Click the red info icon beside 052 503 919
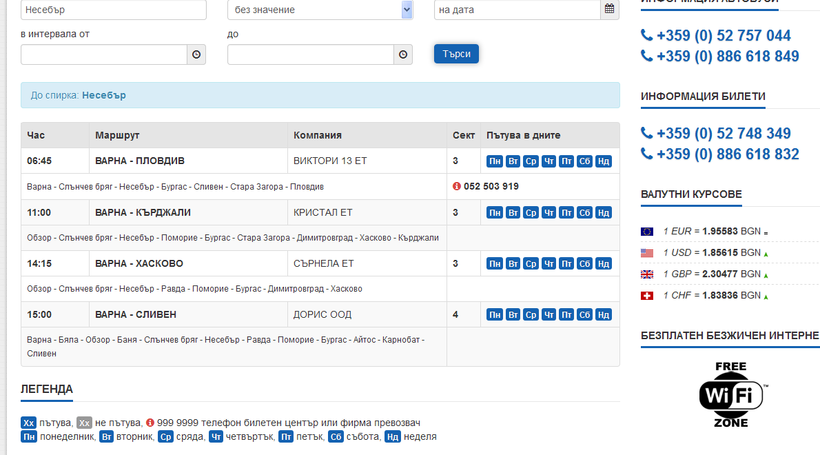The image size is (820, 455). [x=457, y=186]
